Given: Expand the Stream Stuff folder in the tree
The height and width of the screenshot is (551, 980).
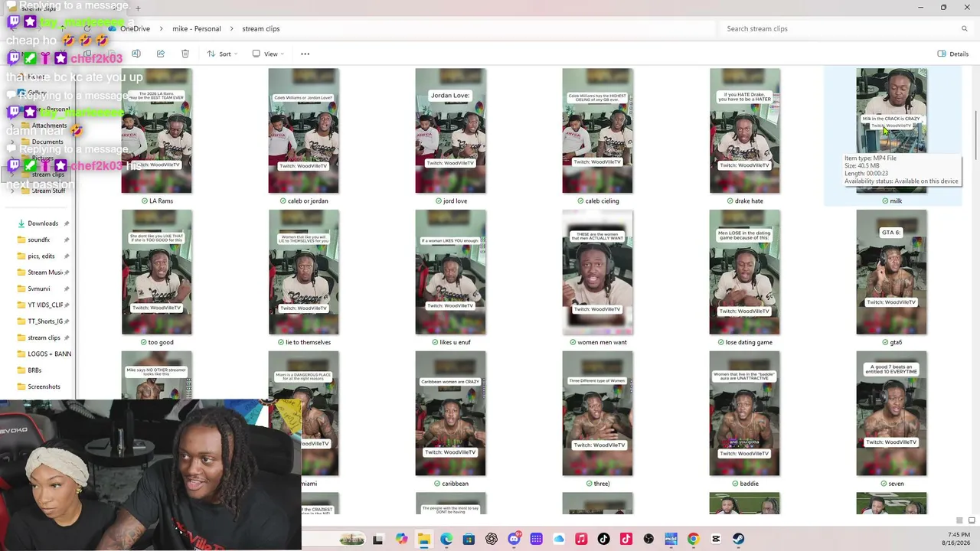Looking at the screenshot, I should point(13,191).
